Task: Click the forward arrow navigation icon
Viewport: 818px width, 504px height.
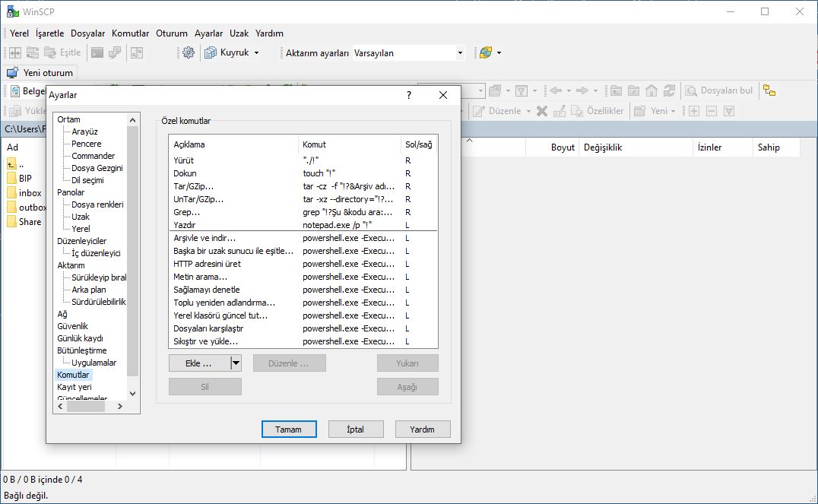Action: (x=582, y=90)
